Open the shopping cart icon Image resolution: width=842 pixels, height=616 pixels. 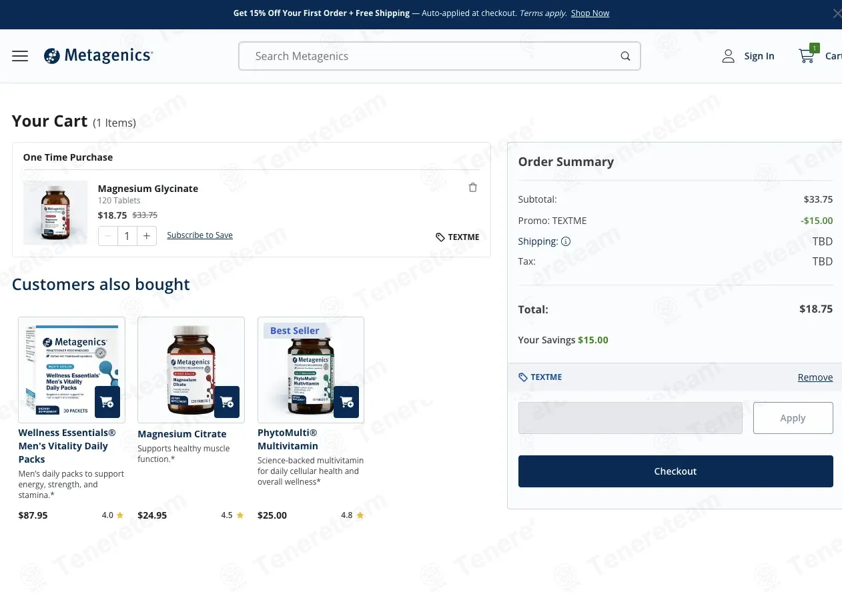pos(807,56)
